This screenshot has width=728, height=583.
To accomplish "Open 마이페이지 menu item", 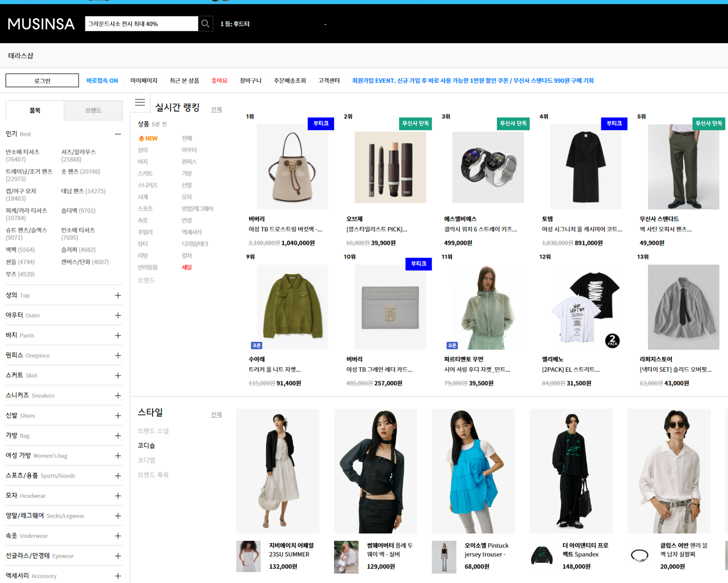I will point(144,80).
